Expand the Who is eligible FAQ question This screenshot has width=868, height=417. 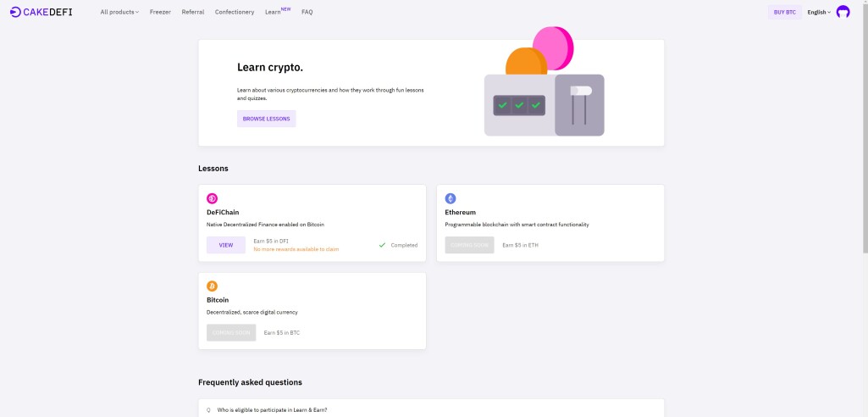coord(431,410)
